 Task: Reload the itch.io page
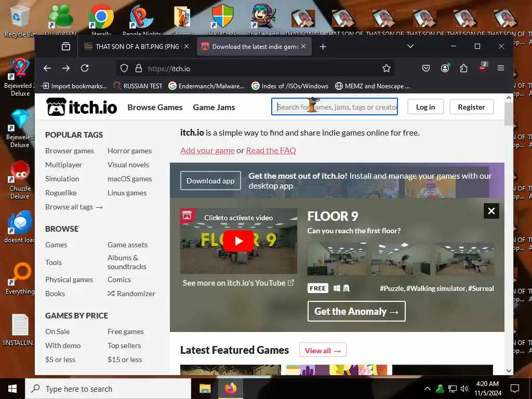coord(85,68)
